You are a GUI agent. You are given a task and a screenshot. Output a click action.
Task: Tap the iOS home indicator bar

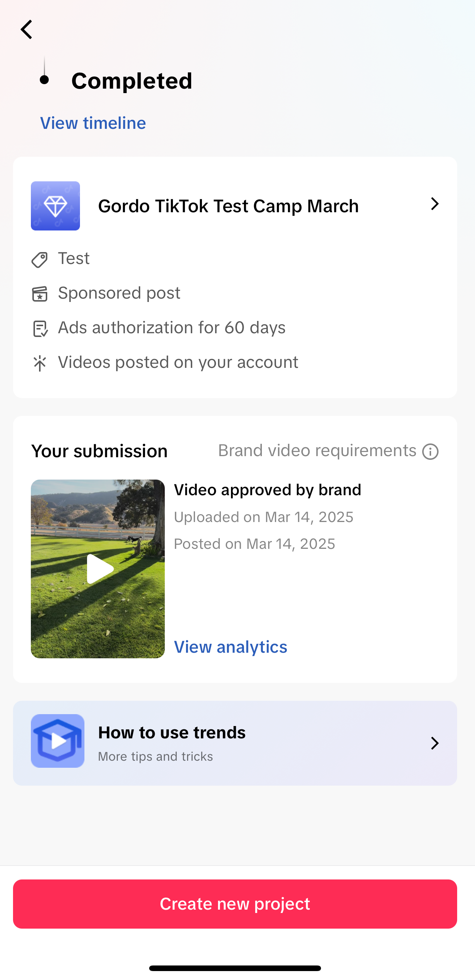(235, 968)
